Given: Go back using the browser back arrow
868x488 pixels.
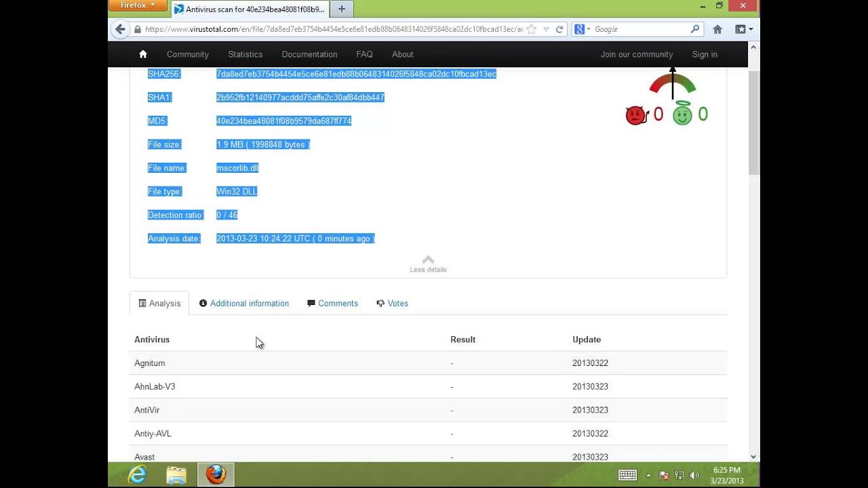Looking at the screenshot, I should click(x=121, y=29).
